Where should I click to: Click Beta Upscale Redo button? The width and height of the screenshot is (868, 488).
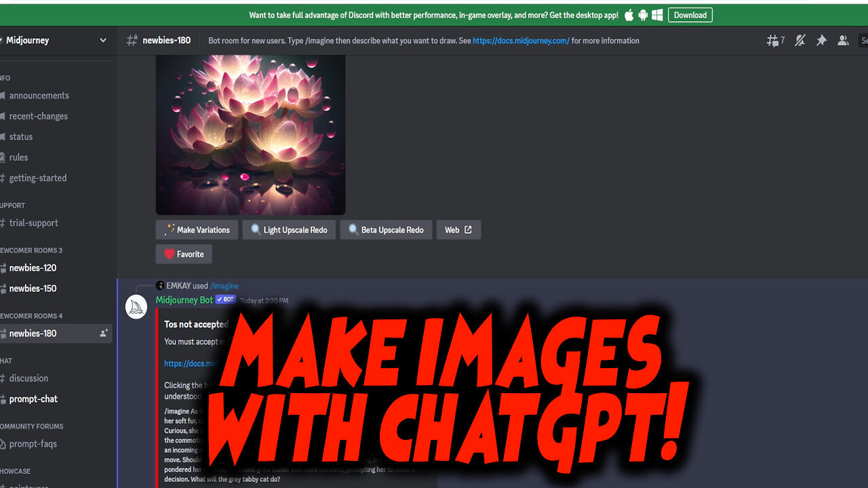click(386, 230)
